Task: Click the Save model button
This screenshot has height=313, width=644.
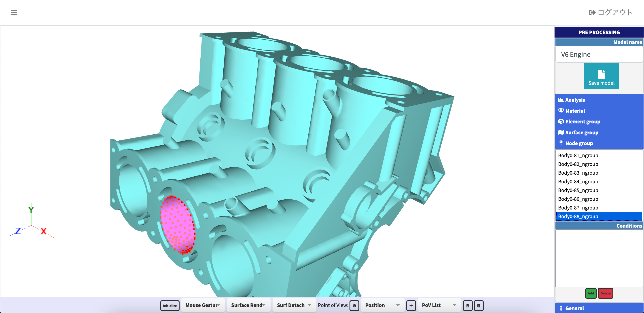Action: pos(601,76)
